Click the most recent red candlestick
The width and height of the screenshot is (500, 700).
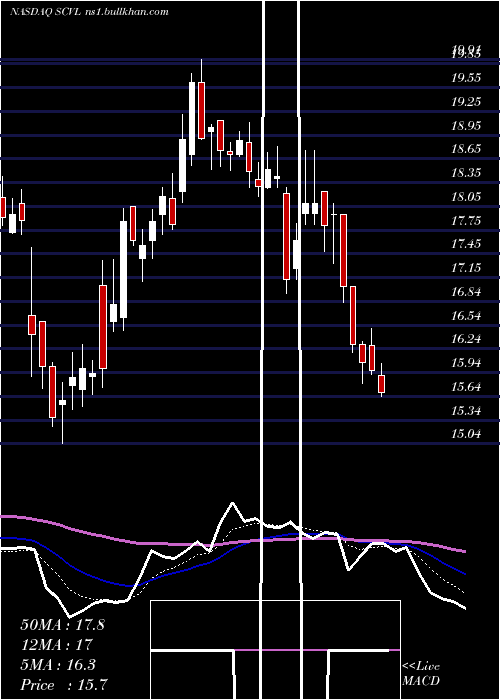(x=381, y=384)
